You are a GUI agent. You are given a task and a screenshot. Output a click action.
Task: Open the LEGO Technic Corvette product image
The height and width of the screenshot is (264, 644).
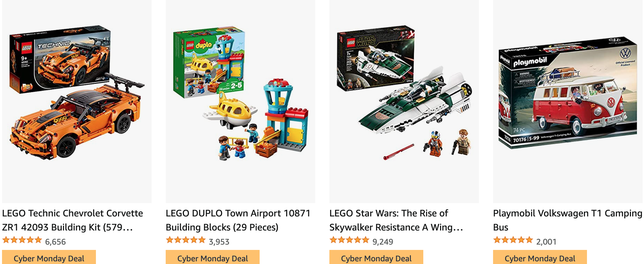(x=77, y=101)
